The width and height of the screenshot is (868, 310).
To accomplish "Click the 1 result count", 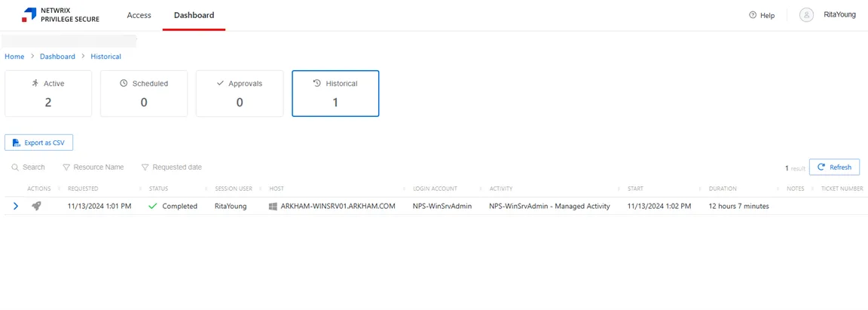I will pyautogui.click(x=795, y=167).
